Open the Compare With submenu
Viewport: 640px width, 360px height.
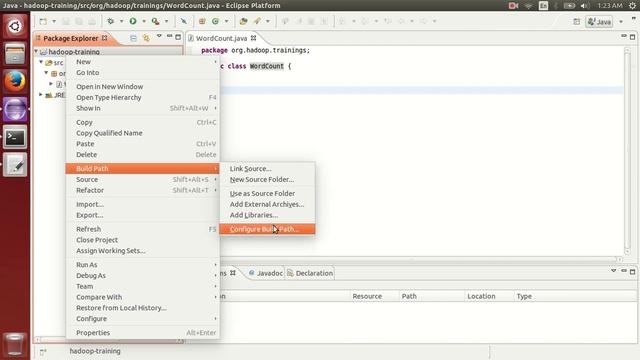coord(142,297)
